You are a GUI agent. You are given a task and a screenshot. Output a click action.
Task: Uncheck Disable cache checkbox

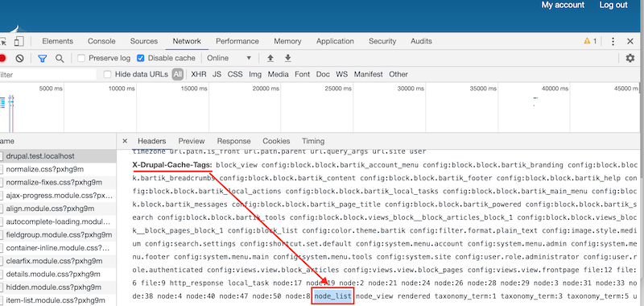tap(140, 58)
